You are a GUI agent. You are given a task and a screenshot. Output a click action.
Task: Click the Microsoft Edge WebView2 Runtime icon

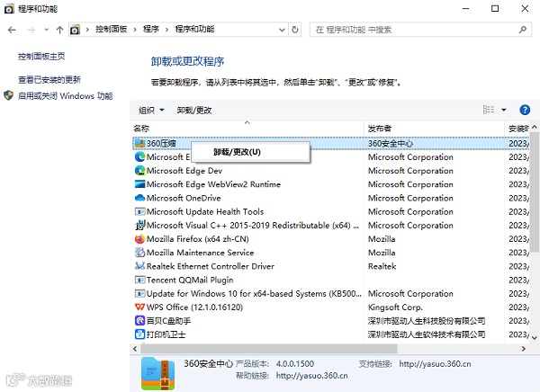coord(139,184)
